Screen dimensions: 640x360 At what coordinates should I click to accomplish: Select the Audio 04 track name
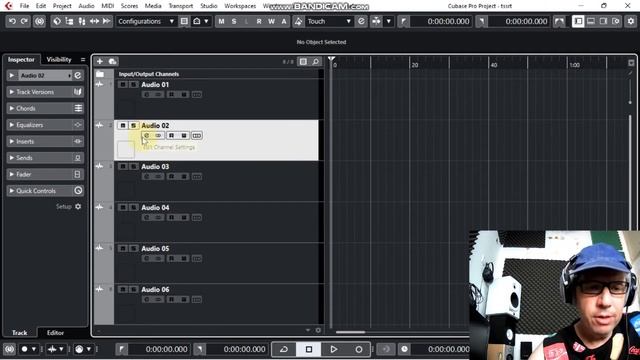click(x=155, y=208)
